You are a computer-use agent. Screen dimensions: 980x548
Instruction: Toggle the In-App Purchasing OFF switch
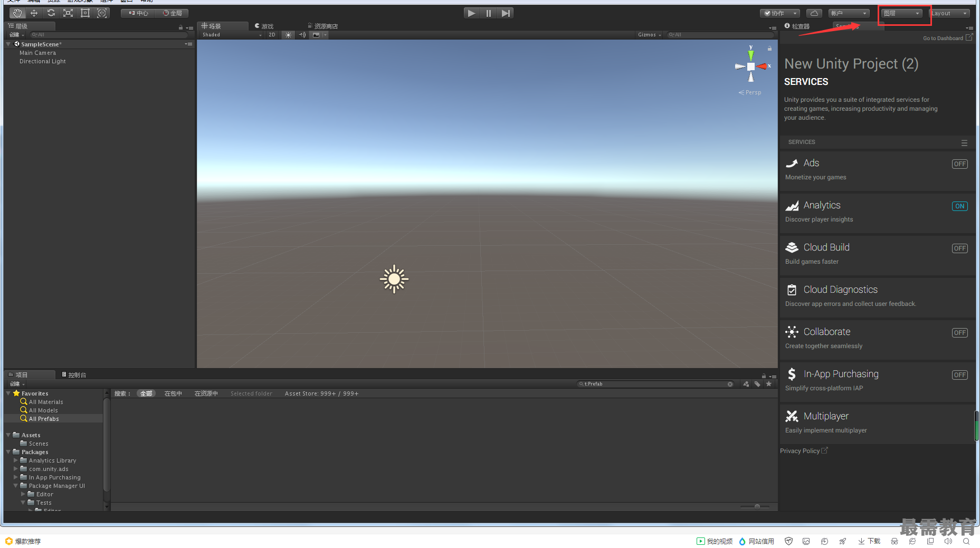pyautogui.click(x=960, y=375)
